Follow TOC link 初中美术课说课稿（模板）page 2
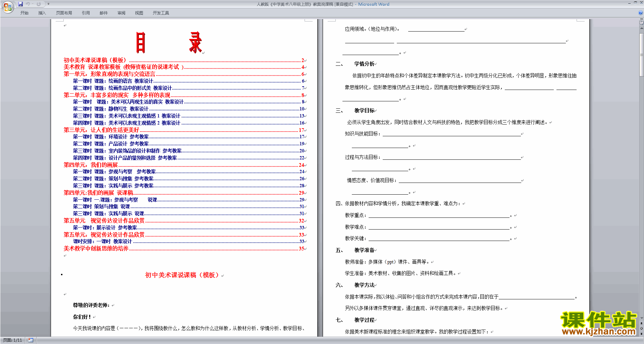The height and width of the screenshot is (344, 644). tap(184, 60)
